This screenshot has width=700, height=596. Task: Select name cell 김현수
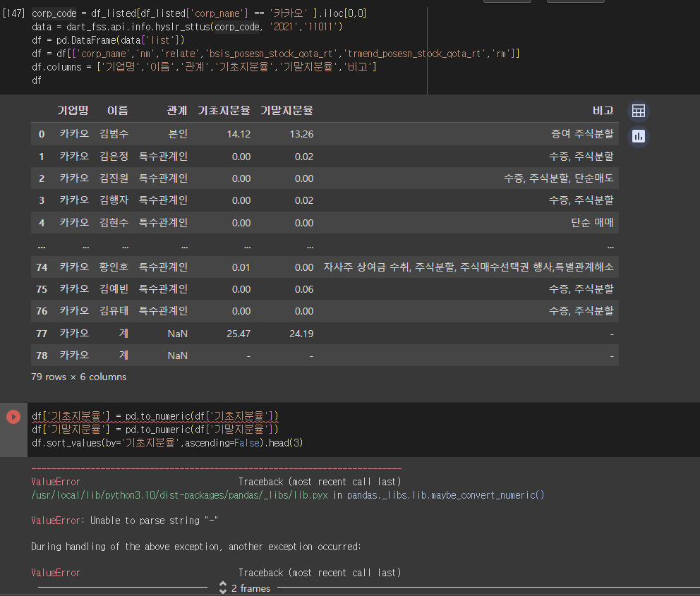pos(114,223)
